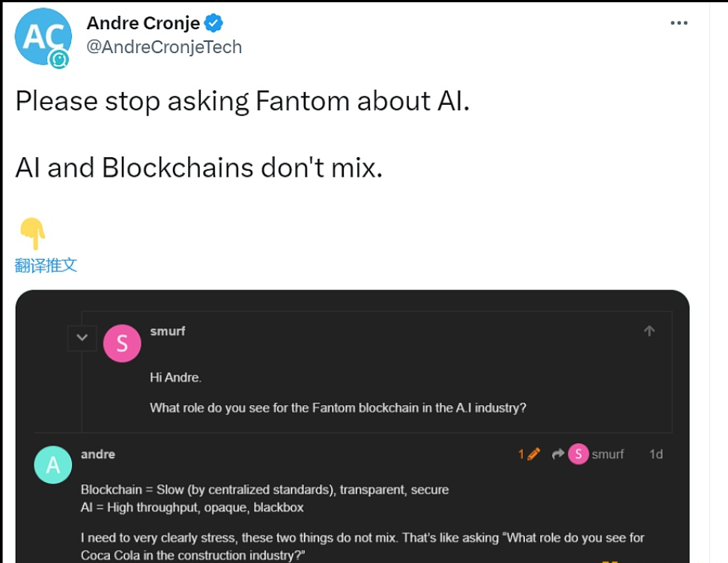Click the @AndreCronjeTech handle
The width and height of the screenshot is (728, 563).
pyautogui.click(x=164, y=47)
